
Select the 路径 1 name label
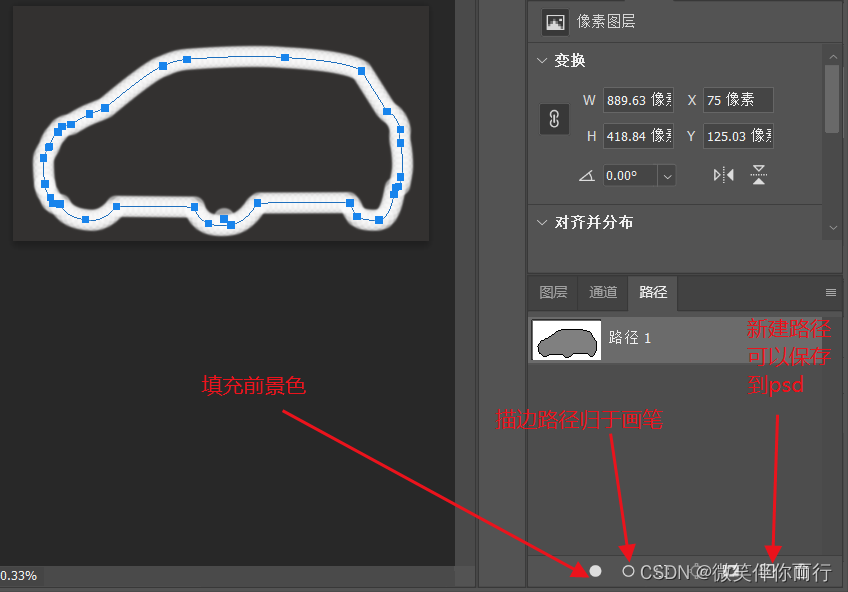[630, 338]
